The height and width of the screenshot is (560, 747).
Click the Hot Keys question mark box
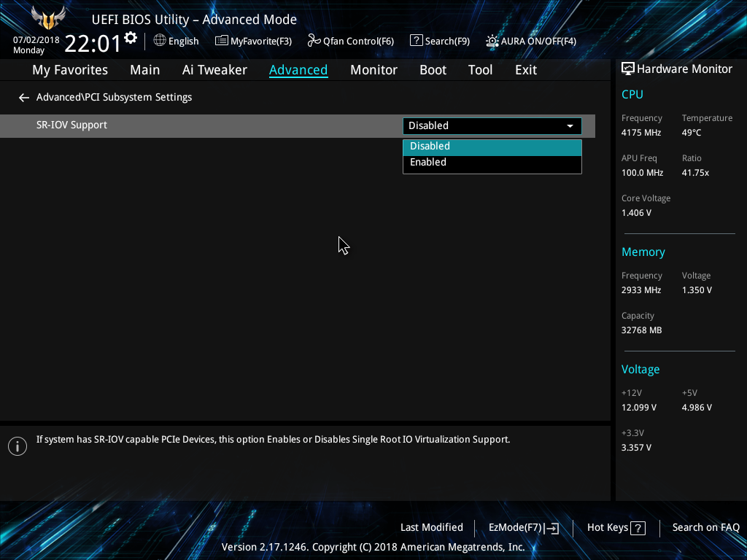638,528
